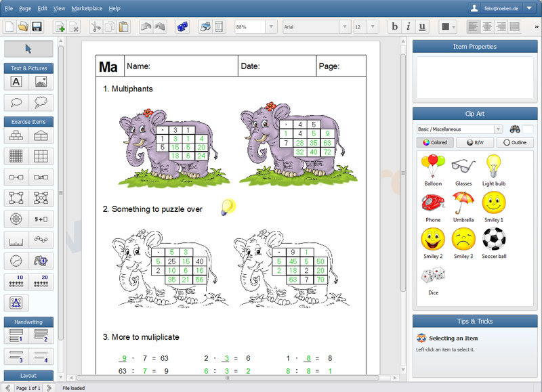Viewport: 542px width, 392px height.
Task: Toggle underline text formatting
Action: 422,26
